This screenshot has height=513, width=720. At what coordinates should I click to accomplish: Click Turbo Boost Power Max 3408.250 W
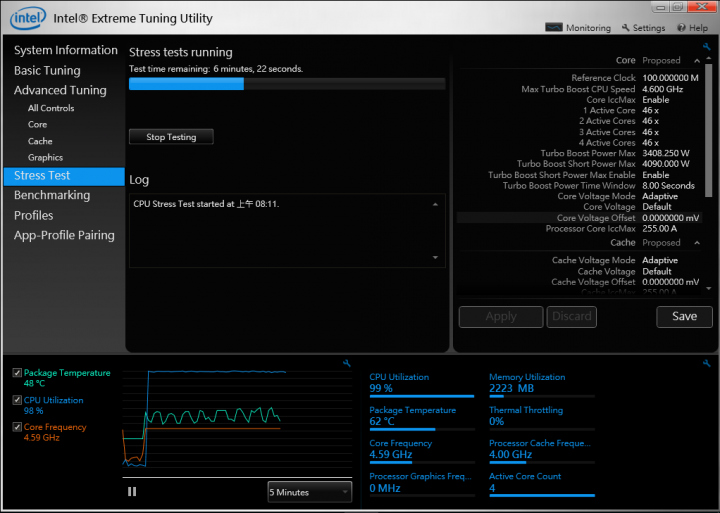[x=666, y=153]
